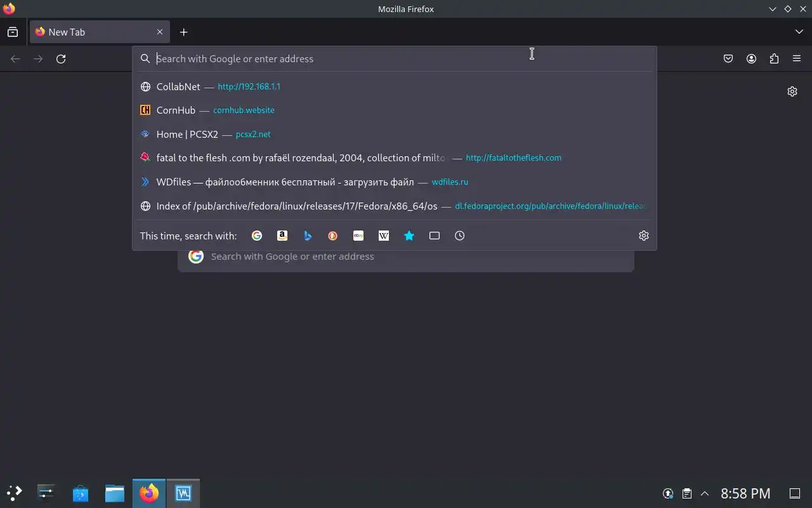Open Discover software store in taskbar

[x=81, y=493]
